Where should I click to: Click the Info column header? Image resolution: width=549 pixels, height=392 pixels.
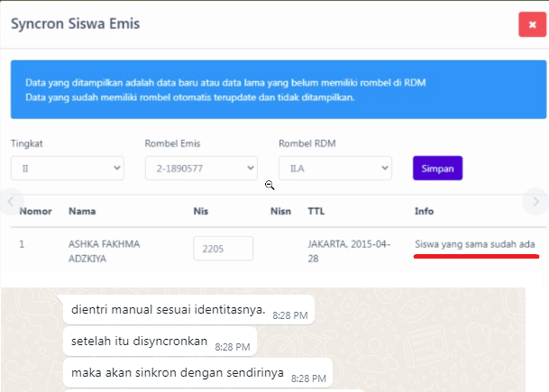(x=425, y=211)
